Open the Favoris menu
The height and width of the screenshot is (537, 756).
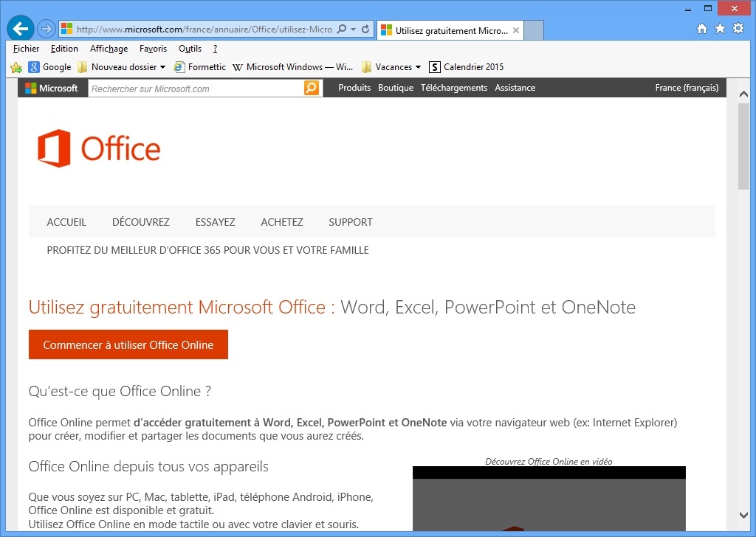[153, 49]
